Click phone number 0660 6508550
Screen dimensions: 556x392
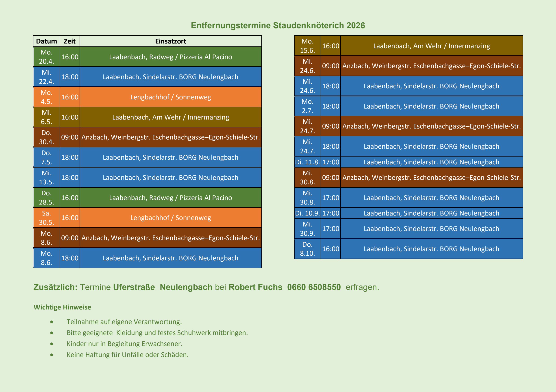click(314, 287)
